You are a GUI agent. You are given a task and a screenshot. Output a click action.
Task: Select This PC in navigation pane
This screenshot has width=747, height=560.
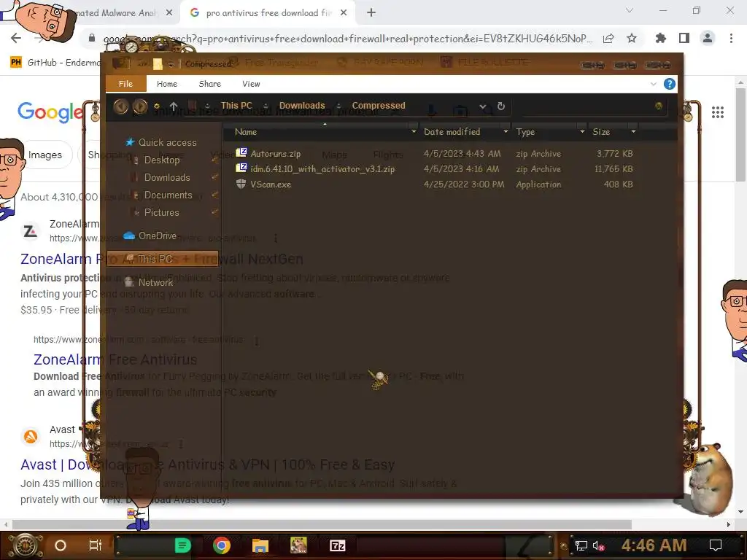coord(163,259)
